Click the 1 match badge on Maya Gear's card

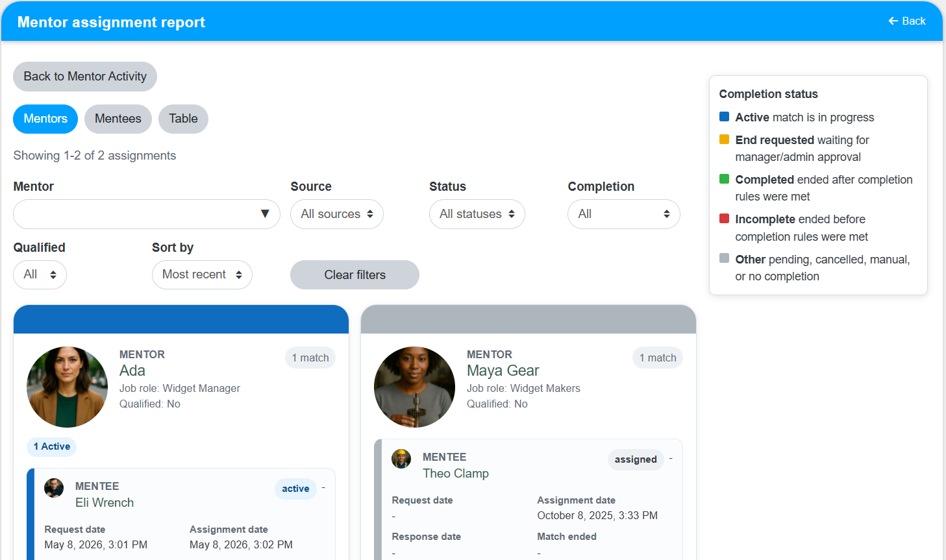658,358
